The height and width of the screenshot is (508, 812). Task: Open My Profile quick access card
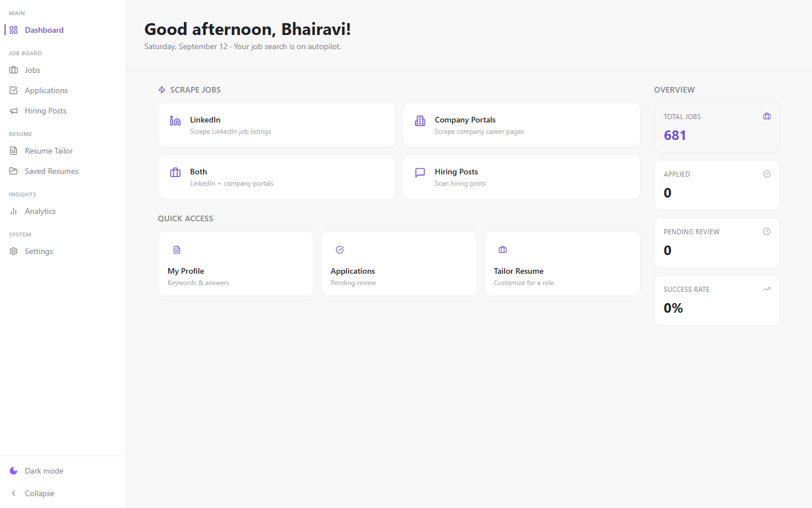tap(236, 264)
